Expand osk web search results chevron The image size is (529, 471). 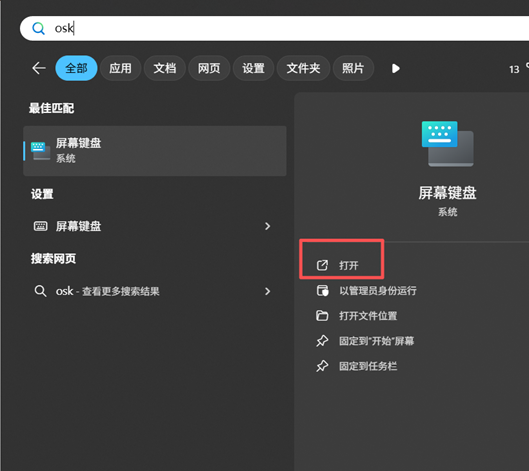coord(268,291)
